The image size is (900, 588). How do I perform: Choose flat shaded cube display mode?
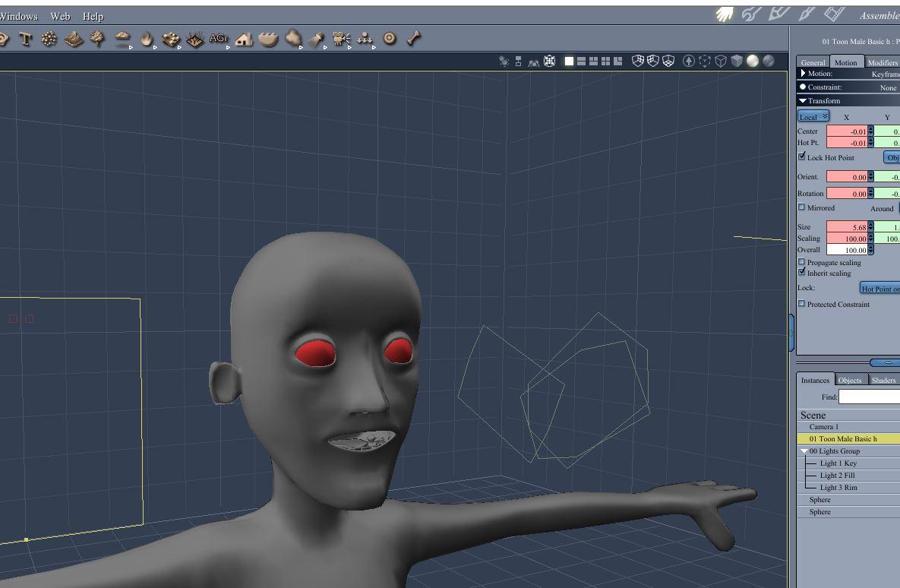coord(737,61)
